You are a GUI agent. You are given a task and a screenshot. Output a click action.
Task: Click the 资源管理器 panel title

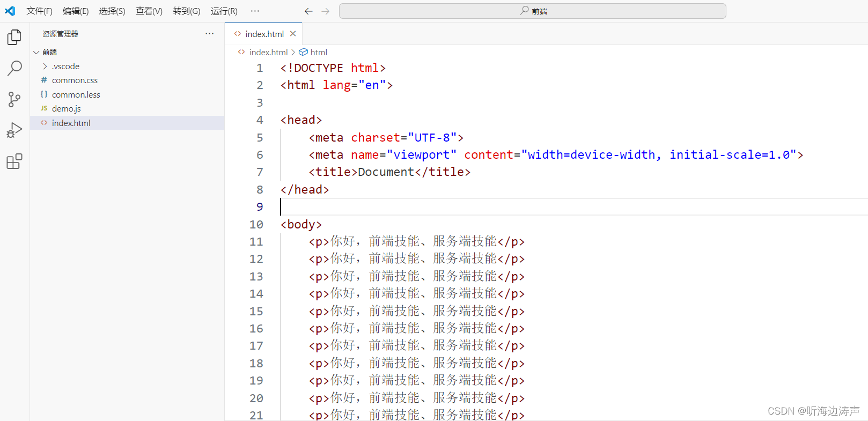click(x=61, y=34)
